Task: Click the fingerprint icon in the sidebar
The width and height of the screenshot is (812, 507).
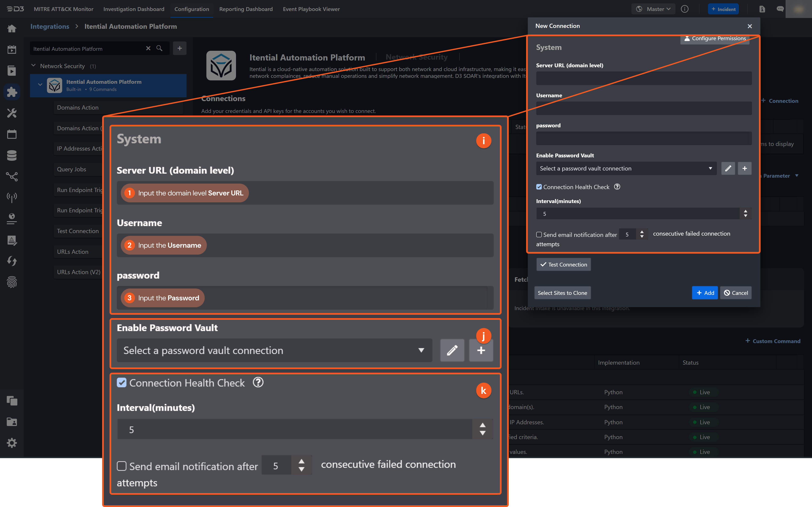Action: click(12, 282)
